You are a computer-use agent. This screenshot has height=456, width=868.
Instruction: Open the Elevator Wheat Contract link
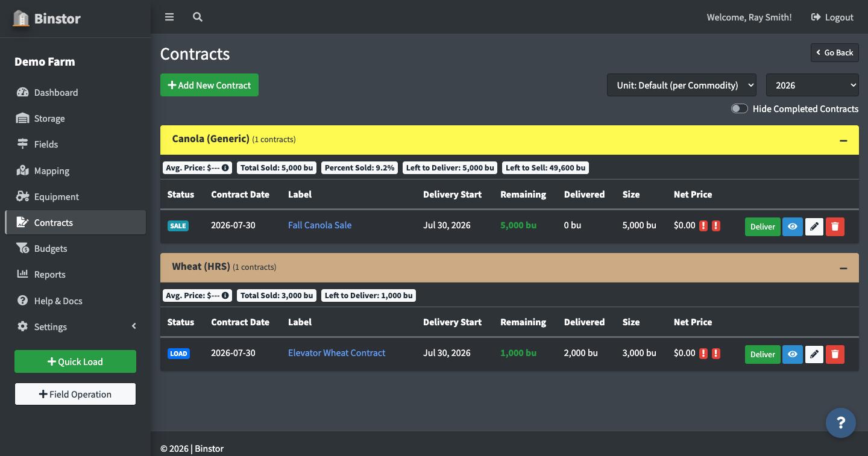(336, 352)
